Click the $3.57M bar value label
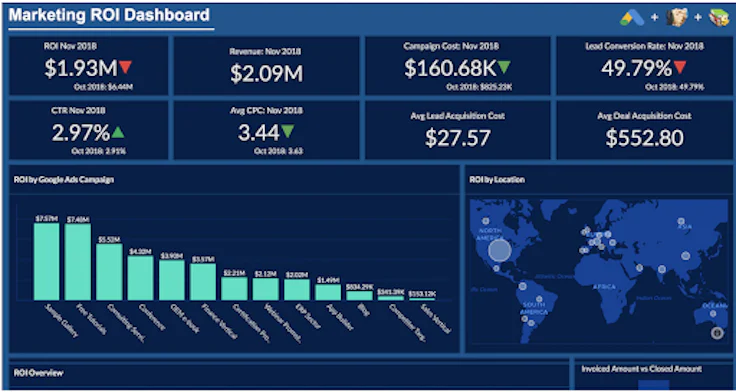 203,259
